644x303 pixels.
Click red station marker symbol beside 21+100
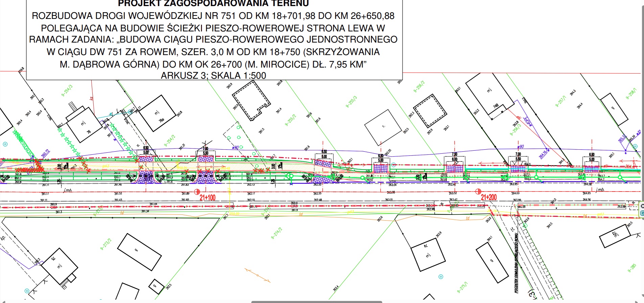[197, 192]
